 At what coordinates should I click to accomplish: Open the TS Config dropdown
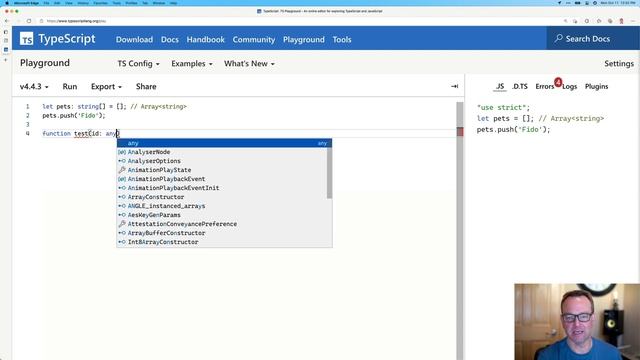tap(138, 64)
